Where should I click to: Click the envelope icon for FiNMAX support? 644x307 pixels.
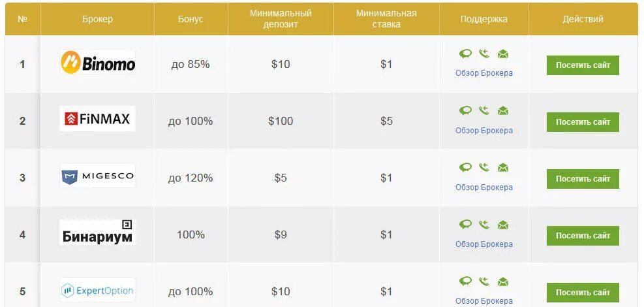pyautogui.click(x=502, y=110)
